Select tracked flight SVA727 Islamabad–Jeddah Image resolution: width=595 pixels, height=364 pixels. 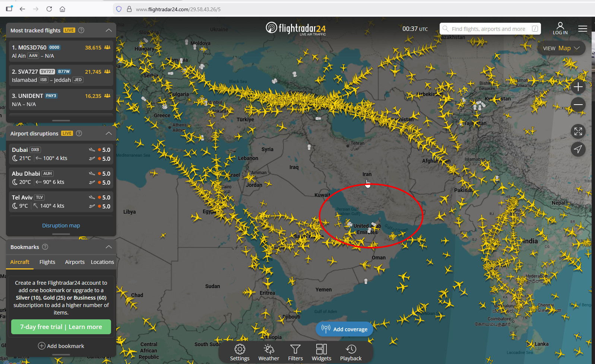click(61, 76)
